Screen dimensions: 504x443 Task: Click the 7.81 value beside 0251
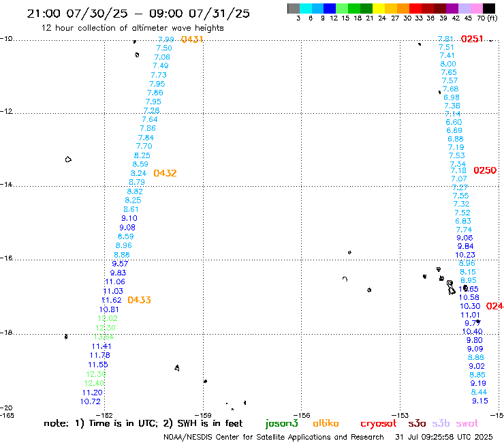point(445,39)
